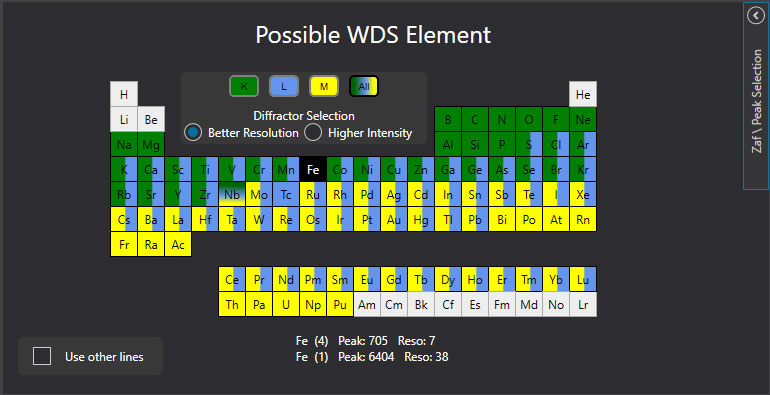This screenshot has width=770, height=395.
Task: Choose the Ni element cell
Action: (367, 169)
